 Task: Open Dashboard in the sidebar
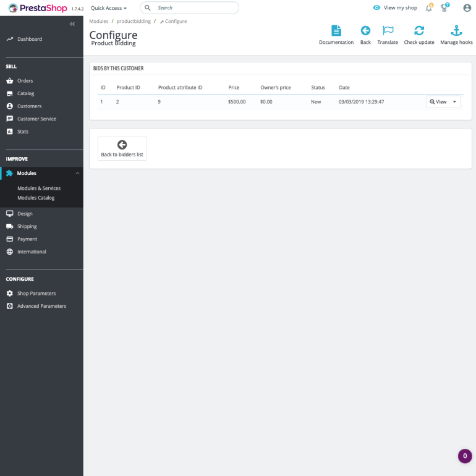30,39
